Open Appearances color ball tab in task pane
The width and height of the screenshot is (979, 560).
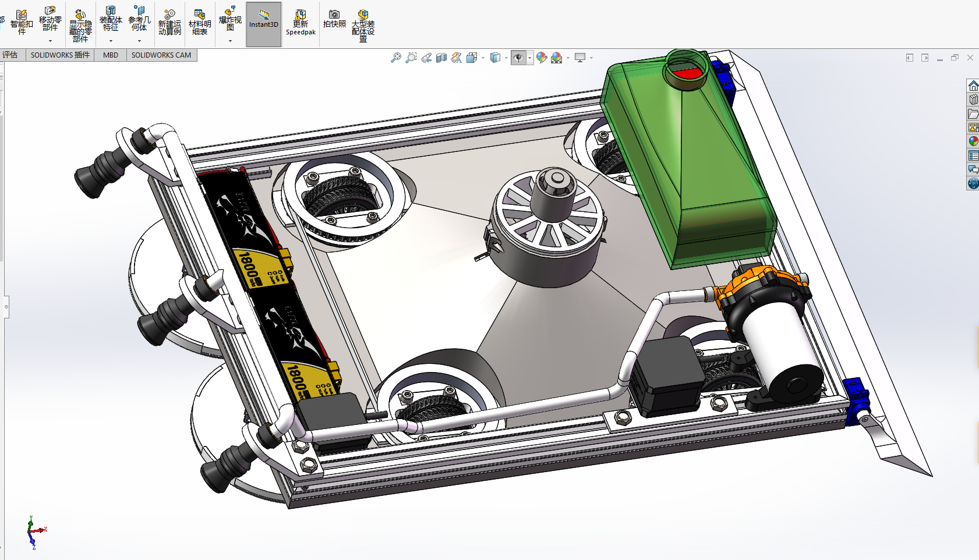point(973,141)
